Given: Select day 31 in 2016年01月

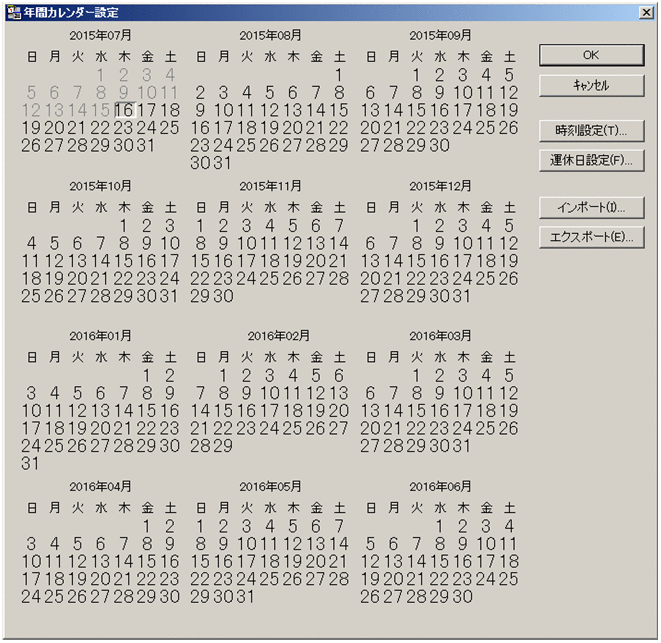Looking at the screenshot, I should tap(30, 463).
